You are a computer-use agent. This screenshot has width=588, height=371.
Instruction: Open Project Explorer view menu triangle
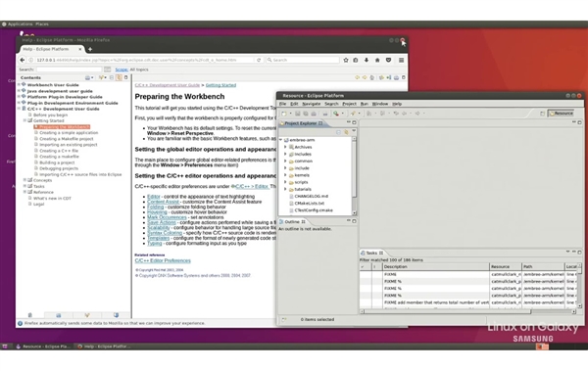click(354, 131)
